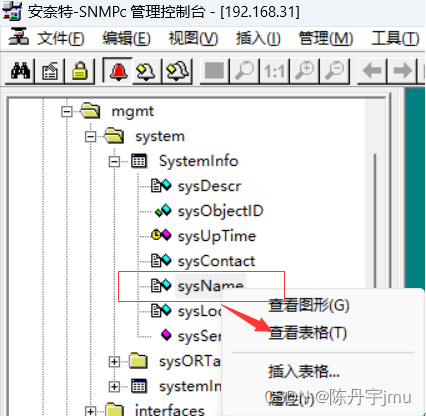Screen dimensions: 426x416
Task: Click the magenta diamond sysSer icon
Action: click(x=166, y=335)
